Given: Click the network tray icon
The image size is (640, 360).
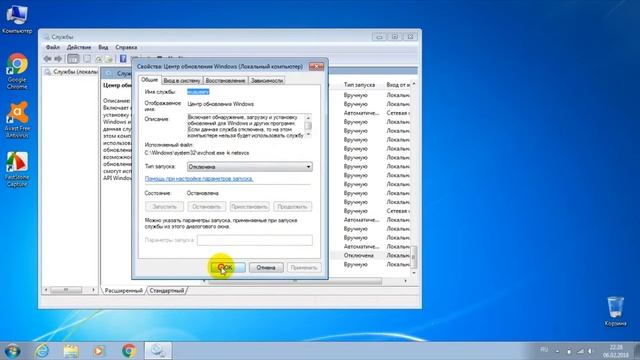Looking at the screenshot, I should [x=580, y=351].
